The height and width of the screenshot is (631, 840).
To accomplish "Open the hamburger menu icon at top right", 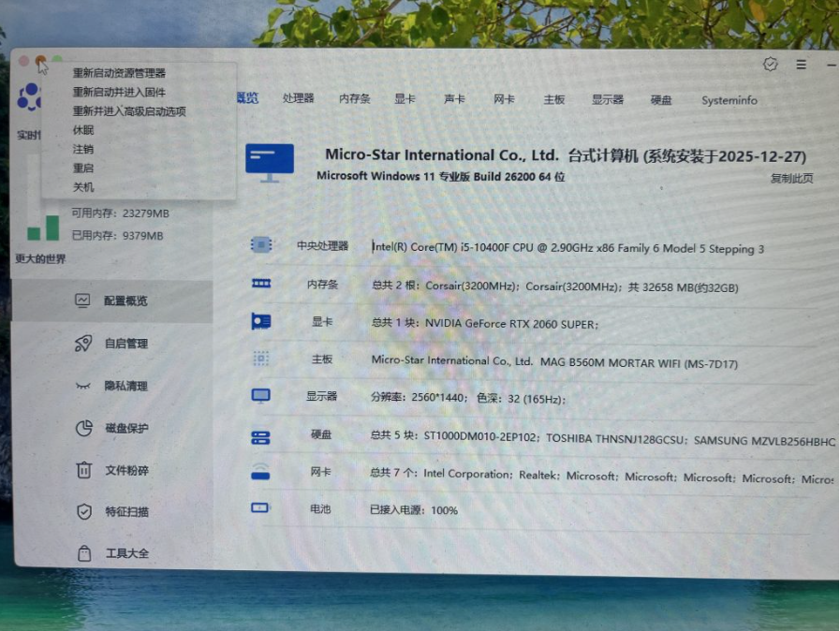I will 801,66.
